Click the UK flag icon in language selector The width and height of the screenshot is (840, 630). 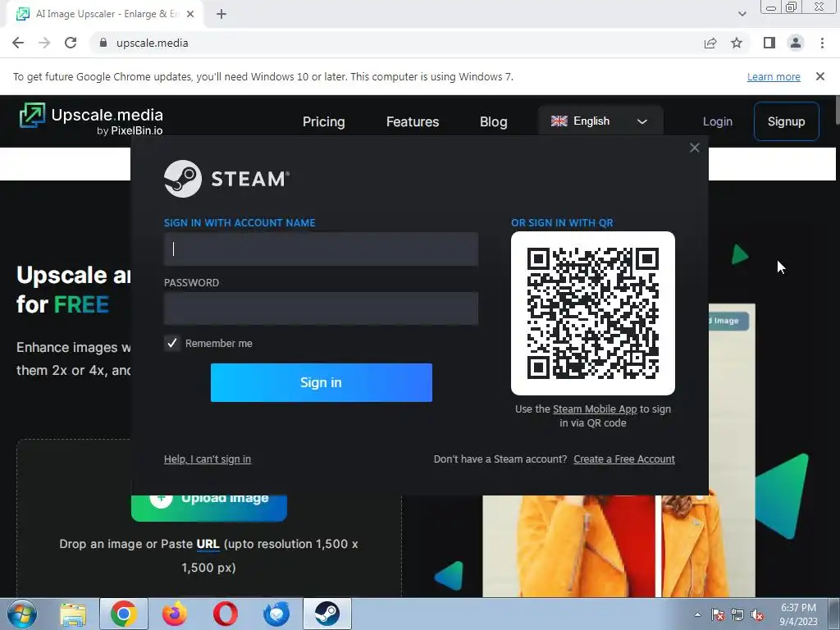pyautogui.click(x=559, y=121)
